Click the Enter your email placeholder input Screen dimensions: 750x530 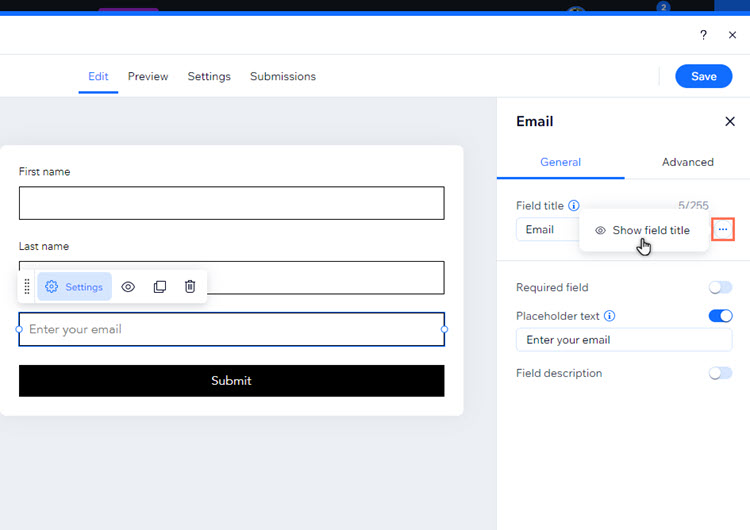tap(231, 329)
